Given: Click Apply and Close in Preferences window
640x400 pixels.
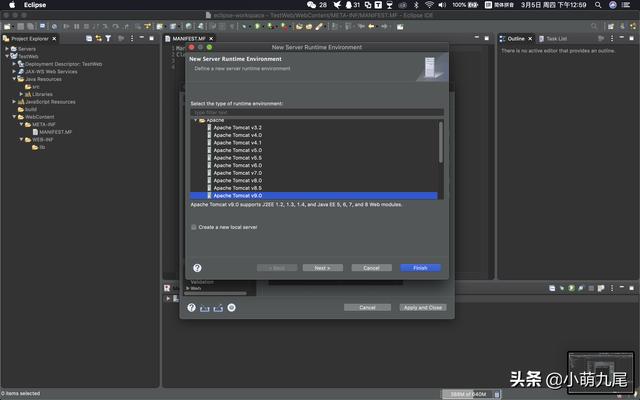Looking at the screenshot, I should coord(423,307).
